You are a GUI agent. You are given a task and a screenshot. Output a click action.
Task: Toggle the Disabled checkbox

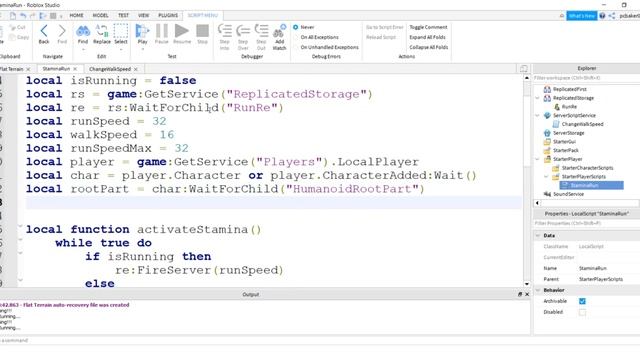coord(582,312)
